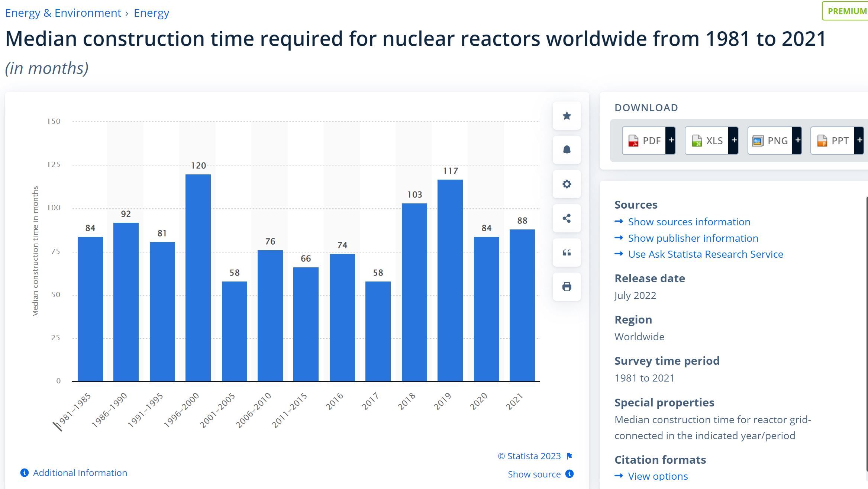Click the print chart icon
This screenshot has height=489, width=868.
(567, 287)
